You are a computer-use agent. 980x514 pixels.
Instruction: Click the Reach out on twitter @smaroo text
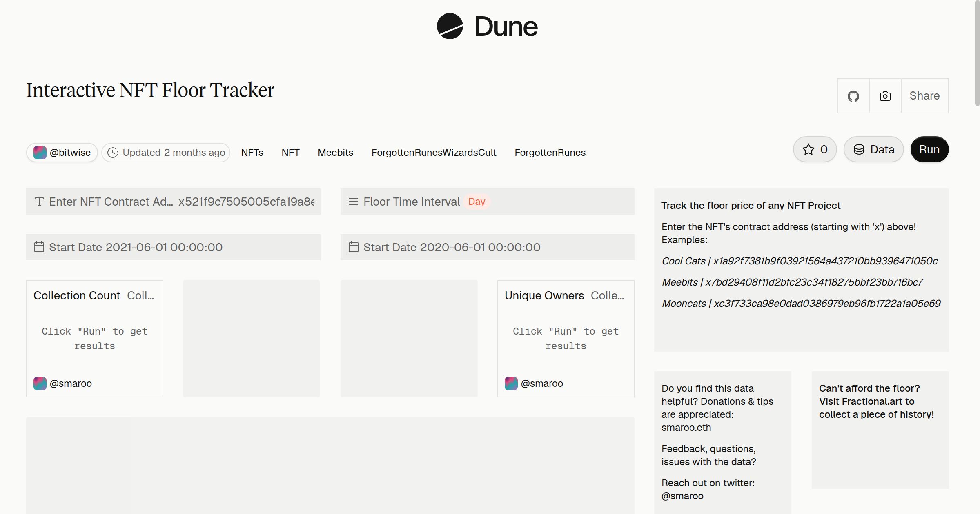pyautogui.click(x=708, y=490)
